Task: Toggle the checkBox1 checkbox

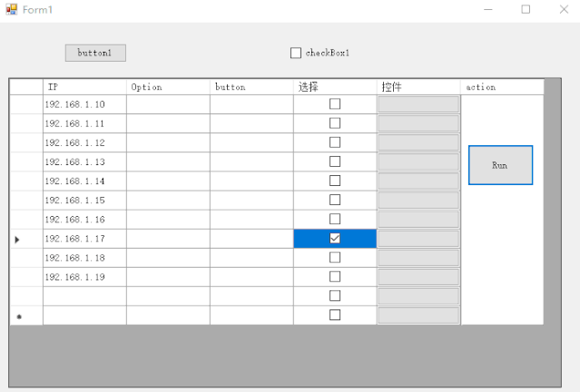Action: tap(296, 53)
